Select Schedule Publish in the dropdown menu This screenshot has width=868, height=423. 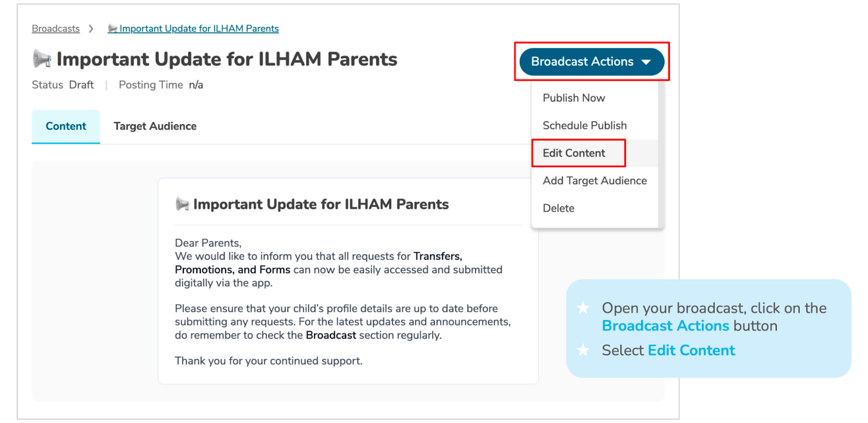click(584, 126)
